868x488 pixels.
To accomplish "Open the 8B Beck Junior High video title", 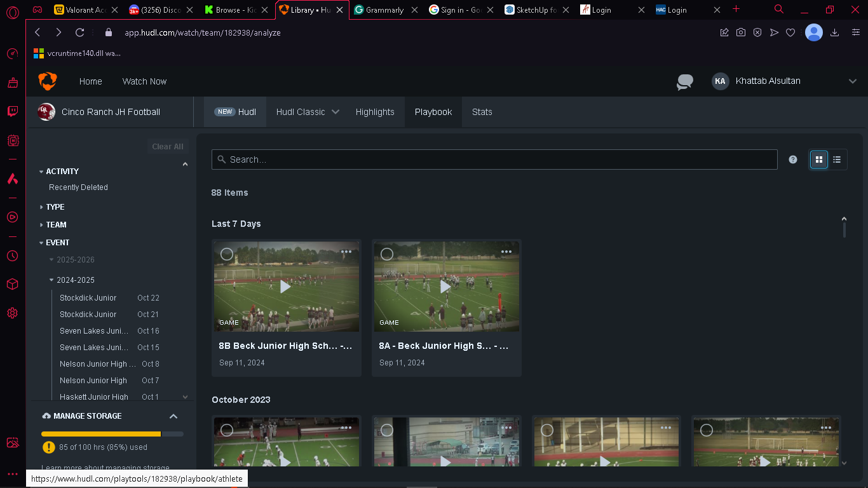I will pyautogui.click(x=285, y=346).
